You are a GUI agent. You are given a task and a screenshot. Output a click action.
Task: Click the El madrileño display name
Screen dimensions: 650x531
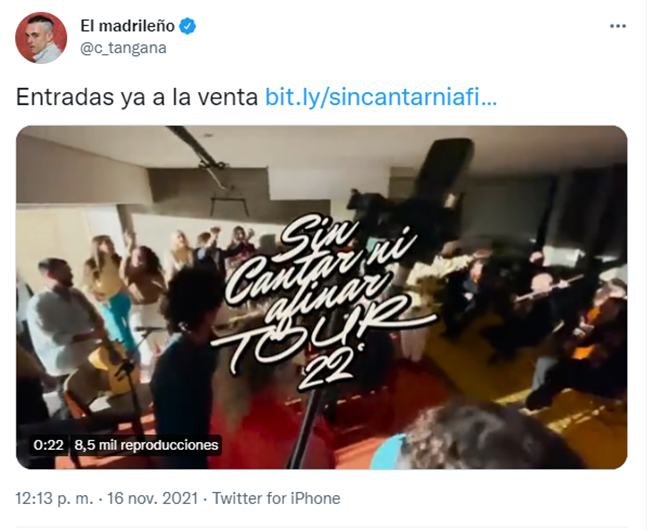pos(127,26)
